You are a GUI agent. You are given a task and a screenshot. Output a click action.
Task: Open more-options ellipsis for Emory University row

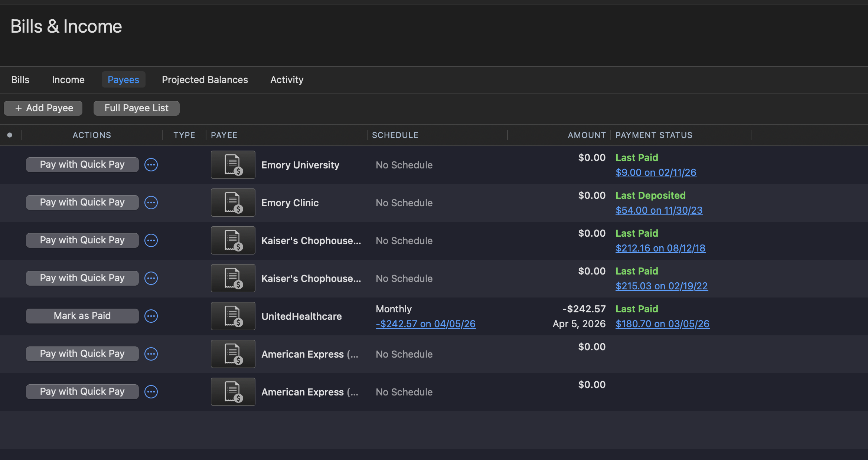click(151, 165)
